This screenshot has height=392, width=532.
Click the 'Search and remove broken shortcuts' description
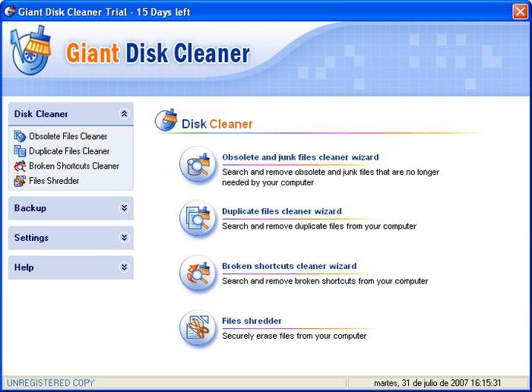[325, 281]
